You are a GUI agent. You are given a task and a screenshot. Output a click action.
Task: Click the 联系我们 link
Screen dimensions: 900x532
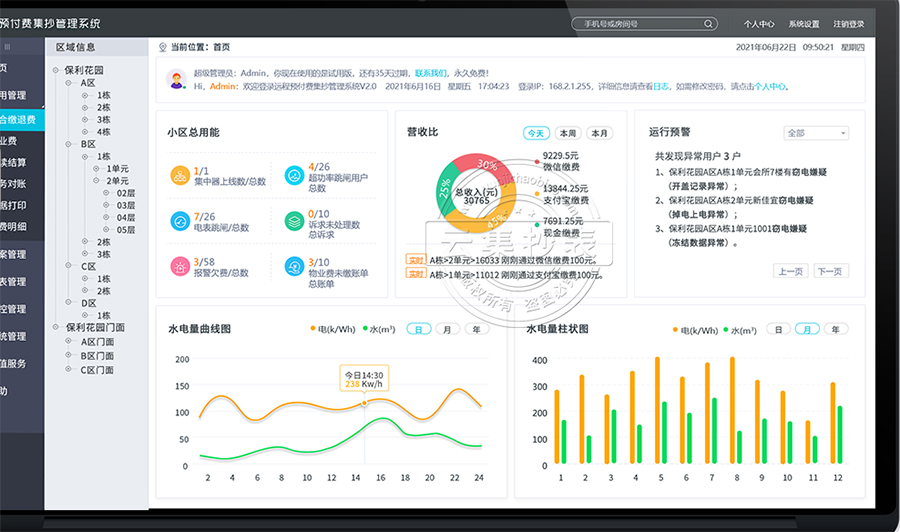point(431,73)
